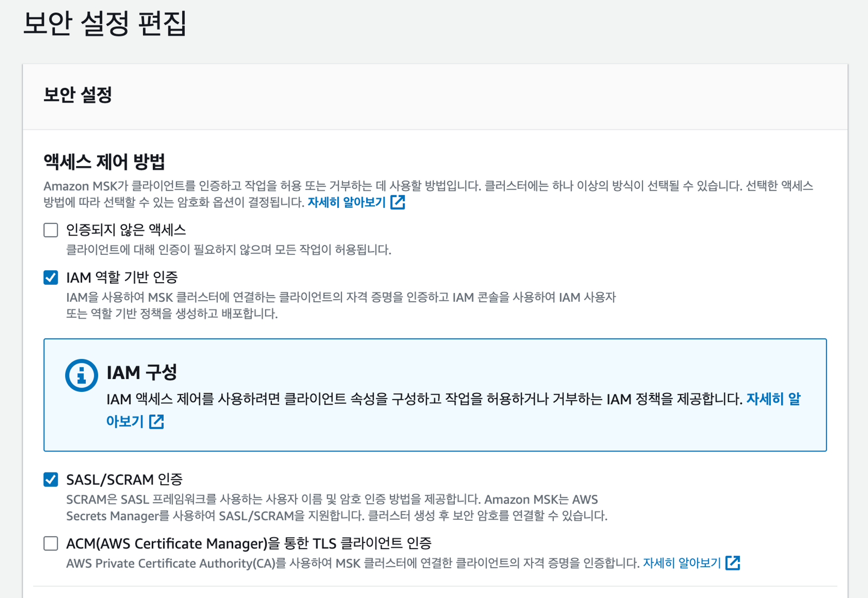868x598 pixels.
Task: Click the IAM 구성 heading text
Action: pos(142,372)
